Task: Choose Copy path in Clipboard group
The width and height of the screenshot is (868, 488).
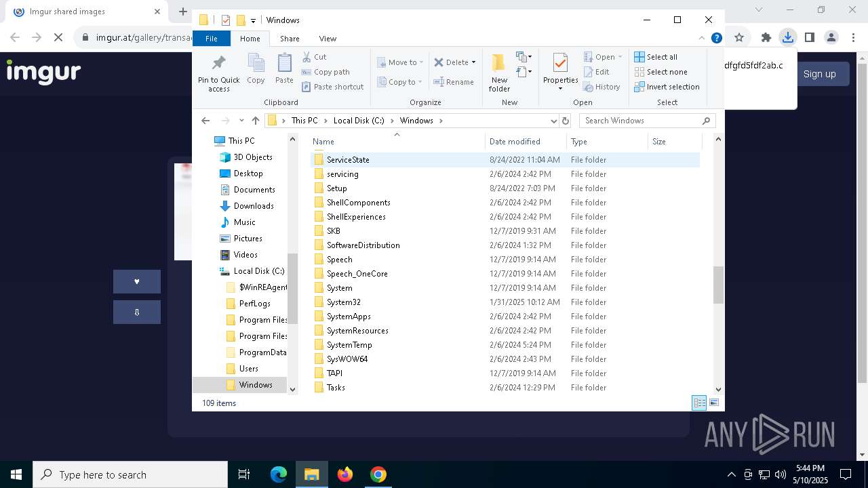Action: (x=325, y=72)
